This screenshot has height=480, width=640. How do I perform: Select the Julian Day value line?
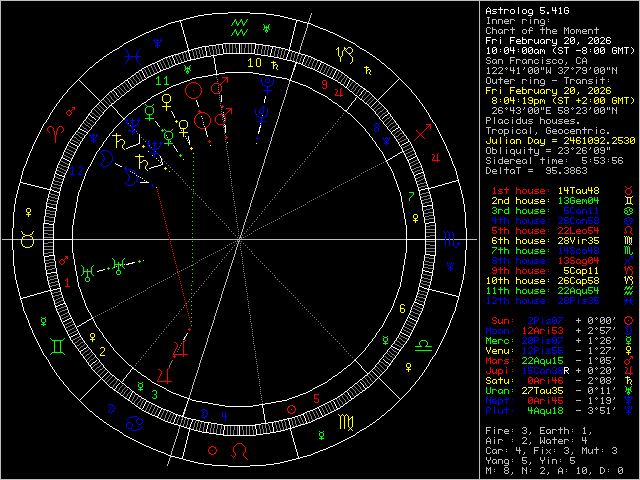(560, 140)
